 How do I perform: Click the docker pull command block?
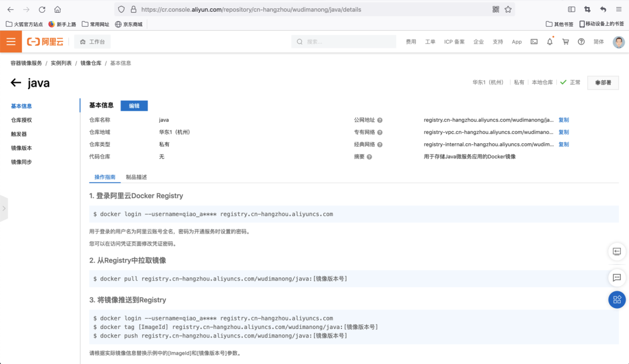(354, 279)
